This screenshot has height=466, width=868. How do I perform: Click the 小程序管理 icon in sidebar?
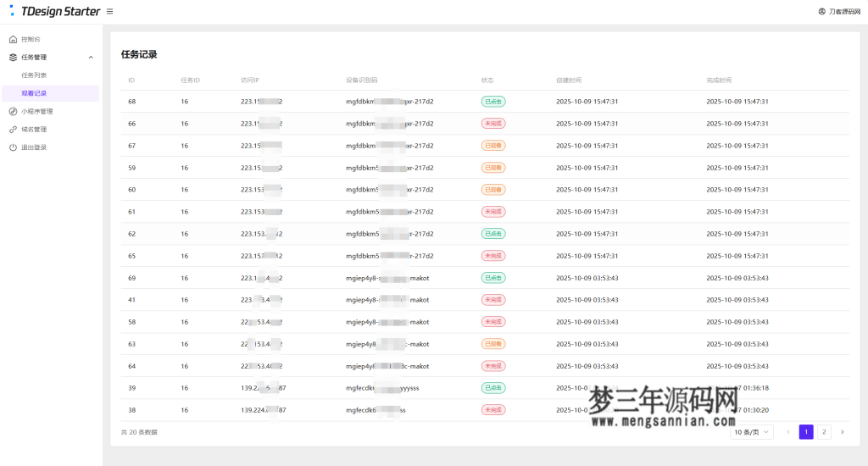14,111
